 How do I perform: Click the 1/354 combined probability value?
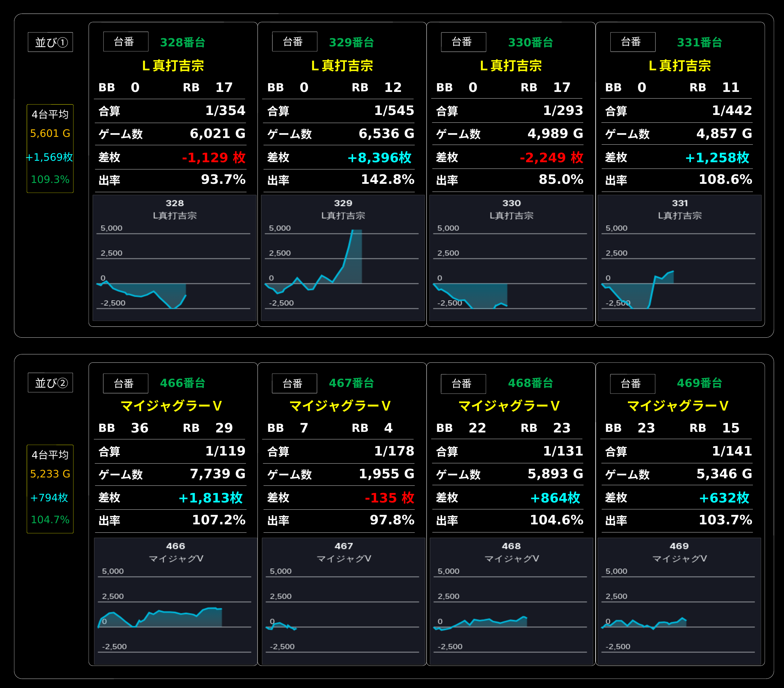click(x=226, y=111)
